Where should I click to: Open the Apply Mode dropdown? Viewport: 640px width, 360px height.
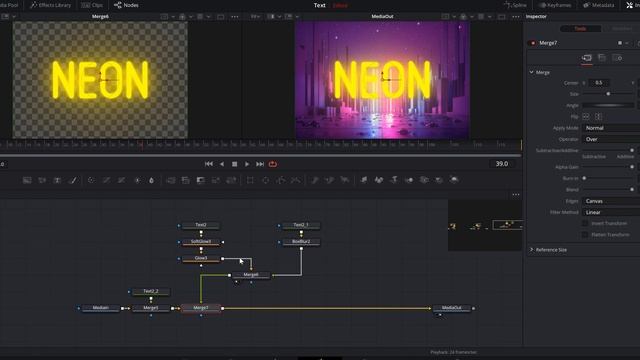tap(611, 128)
